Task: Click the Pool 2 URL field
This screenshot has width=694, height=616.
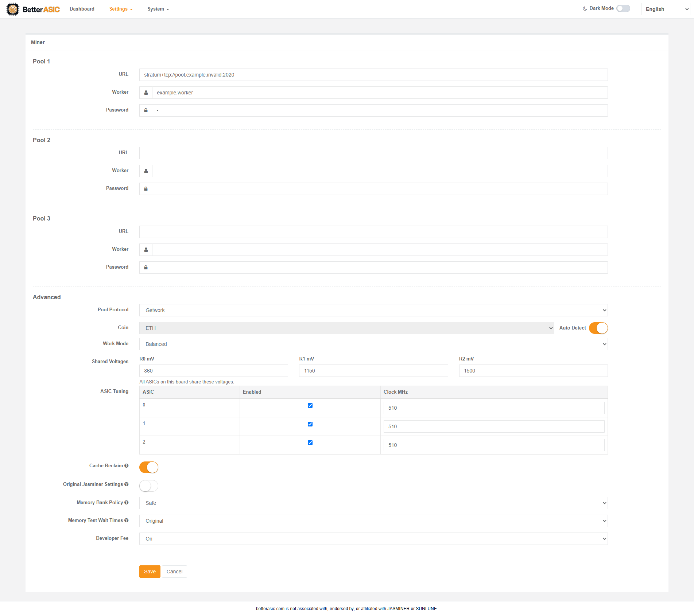Action: [373, 153]
